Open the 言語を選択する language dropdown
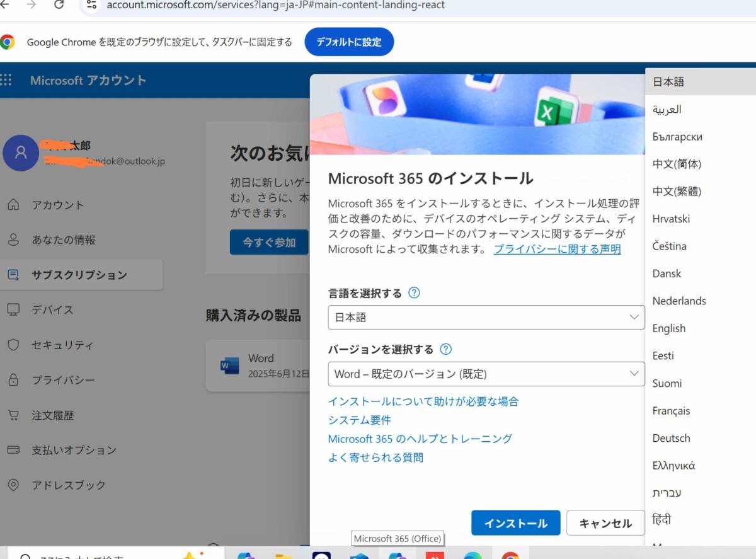The image size is (756, 559). tap(485, 318)
